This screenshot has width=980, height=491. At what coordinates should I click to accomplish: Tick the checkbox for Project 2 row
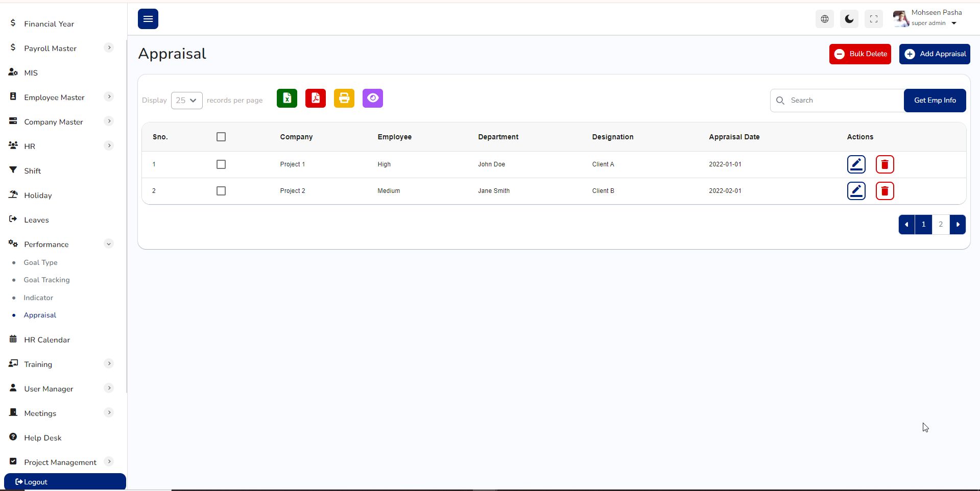tap(221, 191)
